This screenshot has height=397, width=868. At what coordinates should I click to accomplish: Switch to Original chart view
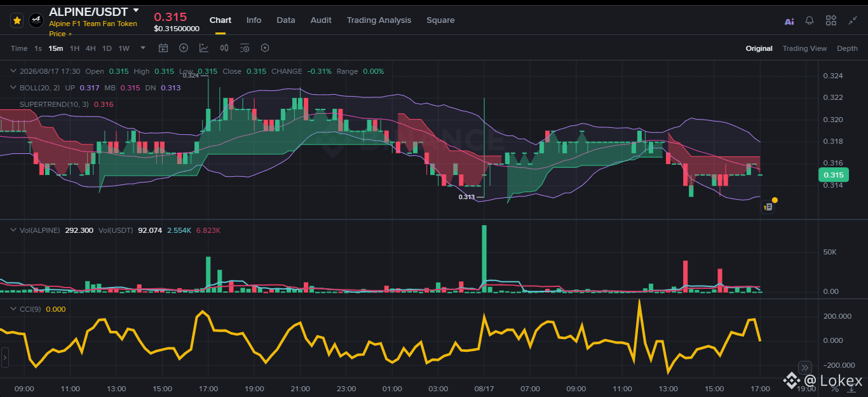coord(759,48)
